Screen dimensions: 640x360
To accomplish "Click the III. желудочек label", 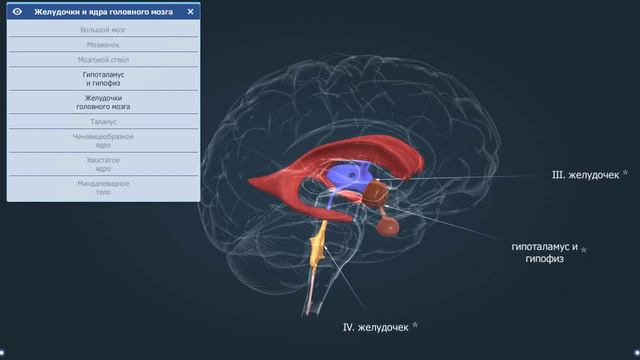I will [585, 175].
